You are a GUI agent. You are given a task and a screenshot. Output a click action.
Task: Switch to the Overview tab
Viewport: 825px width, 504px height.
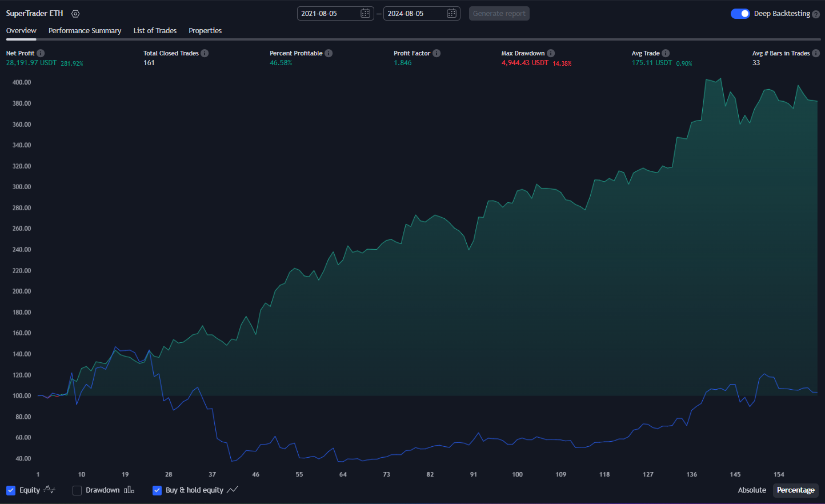[x=21, y=31]
